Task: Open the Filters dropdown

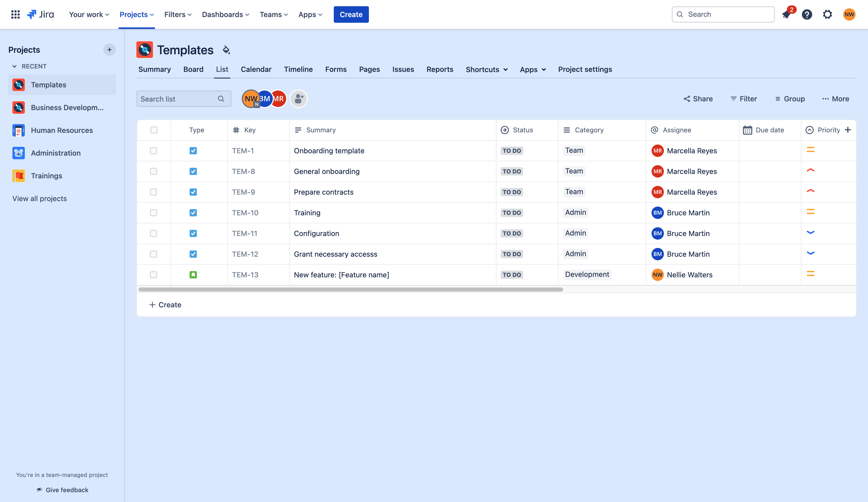Action: coord(178,14)
